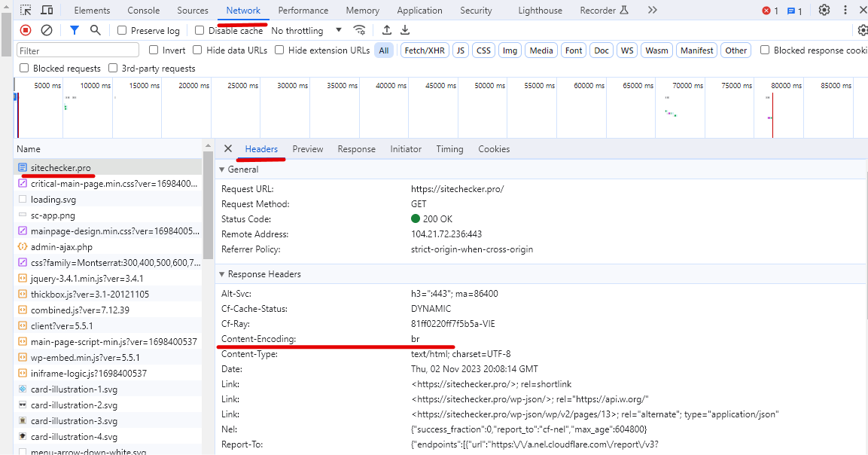Image resolution: width=868 pixels, height=455 pixels.
Task: Click the Content-Encoding br value
Action: coord(415,339)
